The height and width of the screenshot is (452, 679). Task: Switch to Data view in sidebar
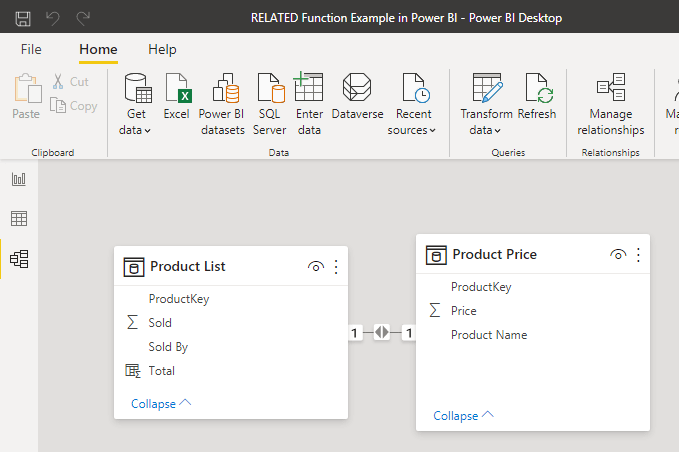tap(19, 219)
